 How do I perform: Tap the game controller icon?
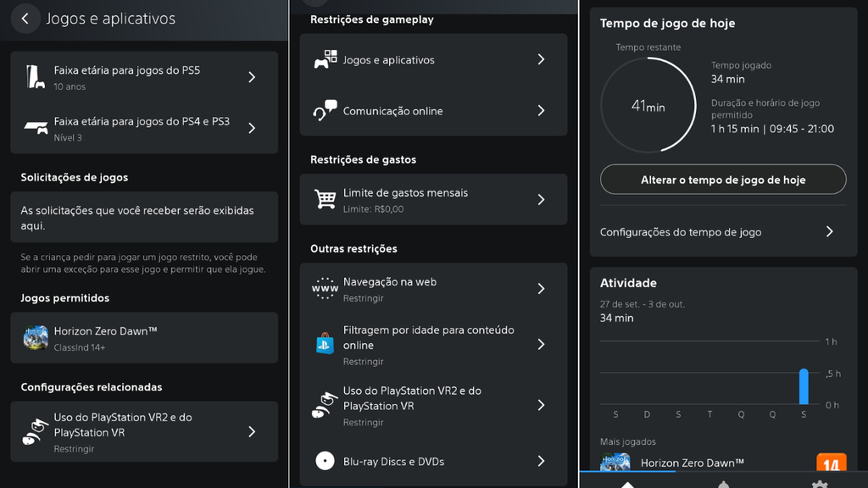pyautogui.click(x=325, y=60)
